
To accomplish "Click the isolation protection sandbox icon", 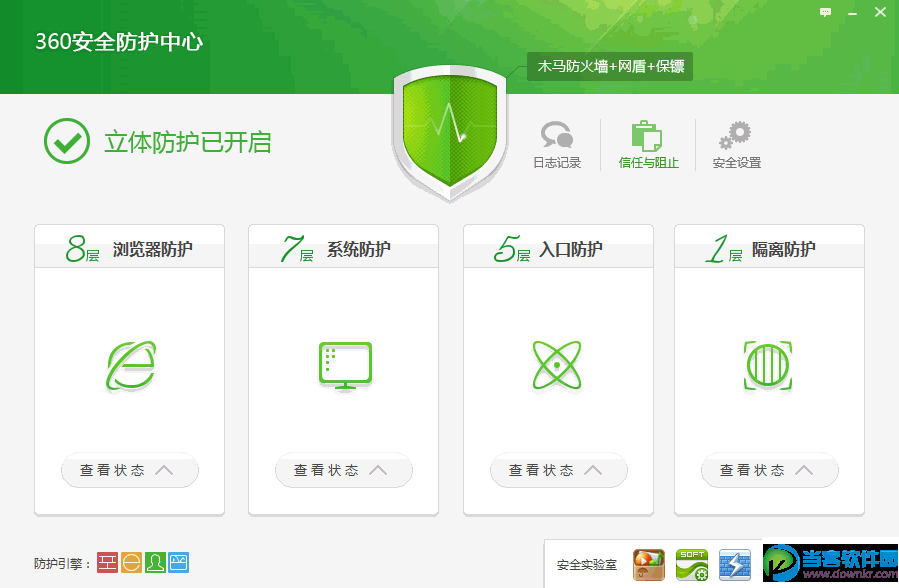I will point(768,366).
